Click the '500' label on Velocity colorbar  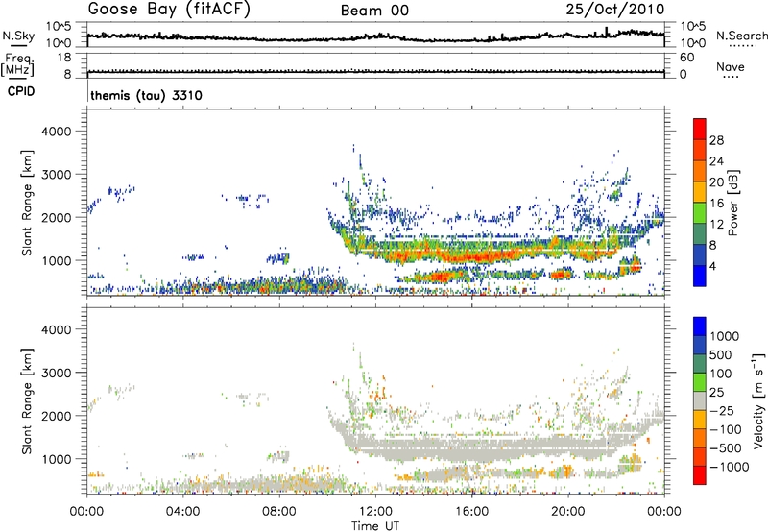[723, 354]
